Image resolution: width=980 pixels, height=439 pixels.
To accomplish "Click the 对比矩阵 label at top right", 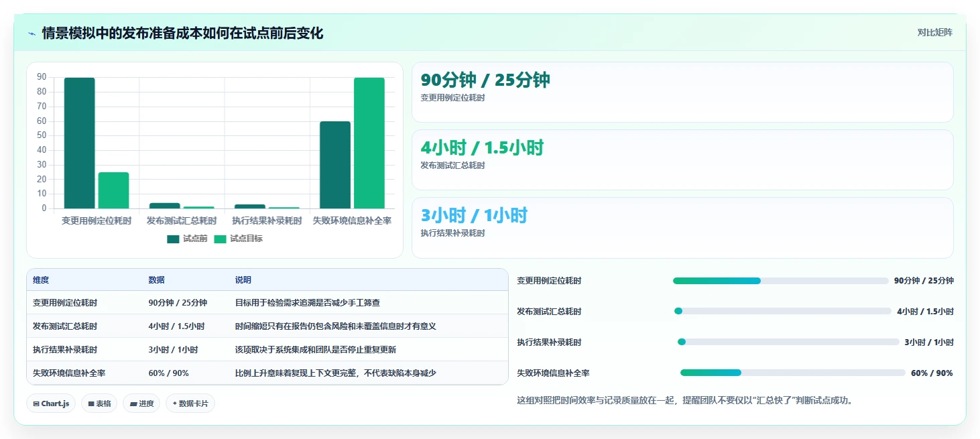I will coord(934,32).
